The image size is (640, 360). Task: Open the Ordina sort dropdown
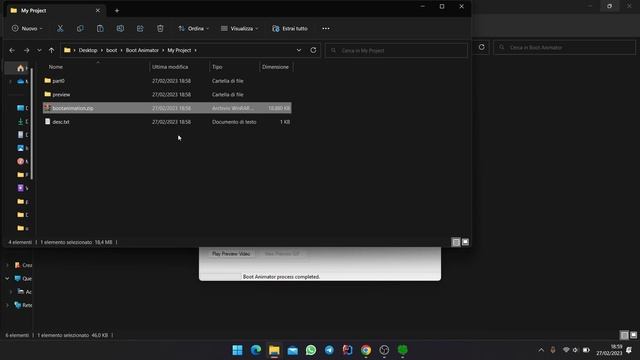(194, 28)
